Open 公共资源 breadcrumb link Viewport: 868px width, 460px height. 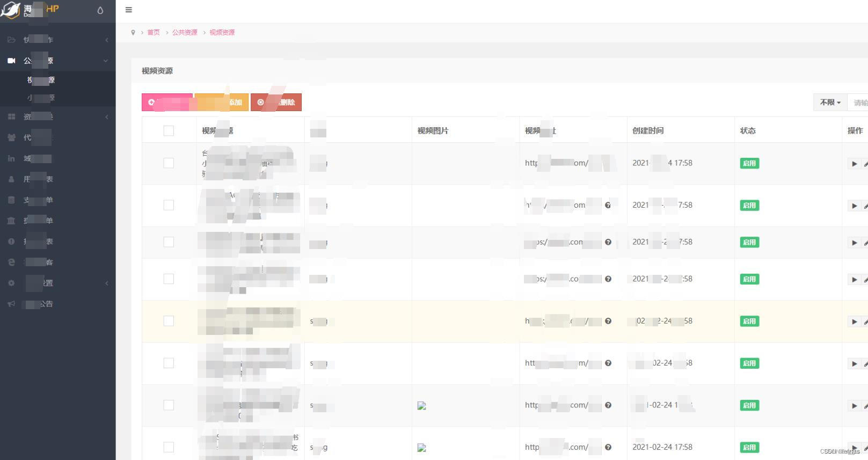(185, 32)
